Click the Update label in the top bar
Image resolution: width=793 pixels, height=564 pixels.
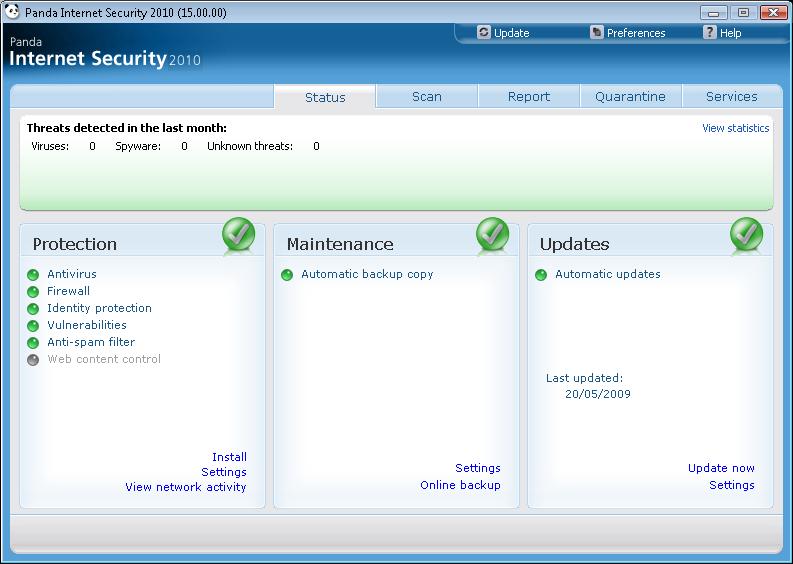pyautogui.click(x=511, y=33)
